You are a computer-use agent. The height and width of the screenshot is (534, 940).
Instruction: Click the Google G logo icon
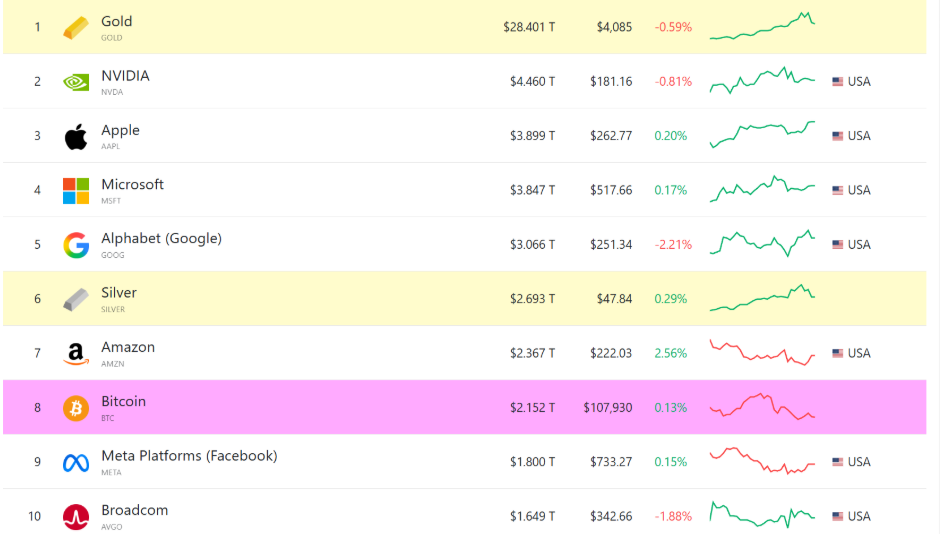pos(76,245)
